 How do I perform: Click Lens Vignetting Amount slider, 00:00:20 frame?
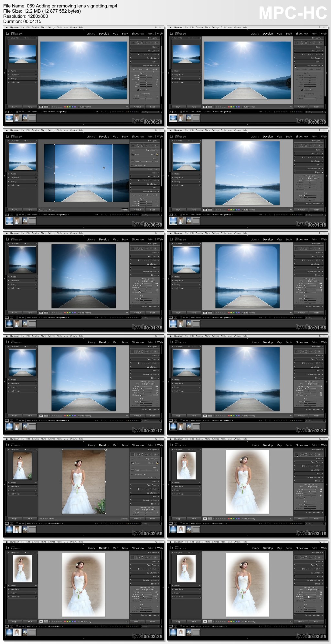146,96
